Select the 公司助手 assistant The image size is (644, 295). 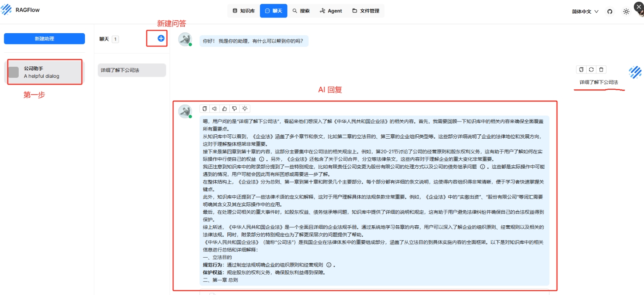44,72
